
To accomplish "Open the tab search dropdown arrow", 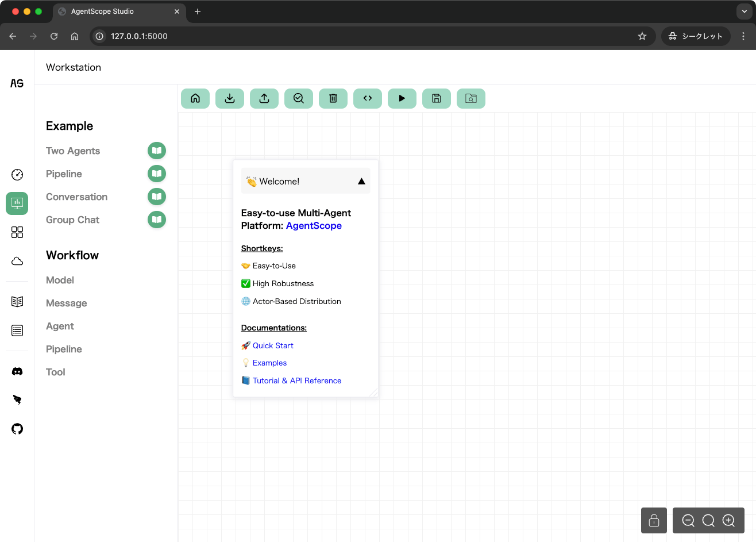I will 744,11.
